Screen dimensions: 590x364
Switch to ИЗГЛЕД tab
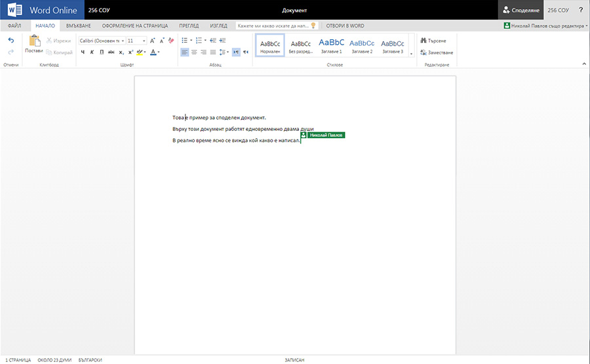pyautogui.click(x=218, y=26)
